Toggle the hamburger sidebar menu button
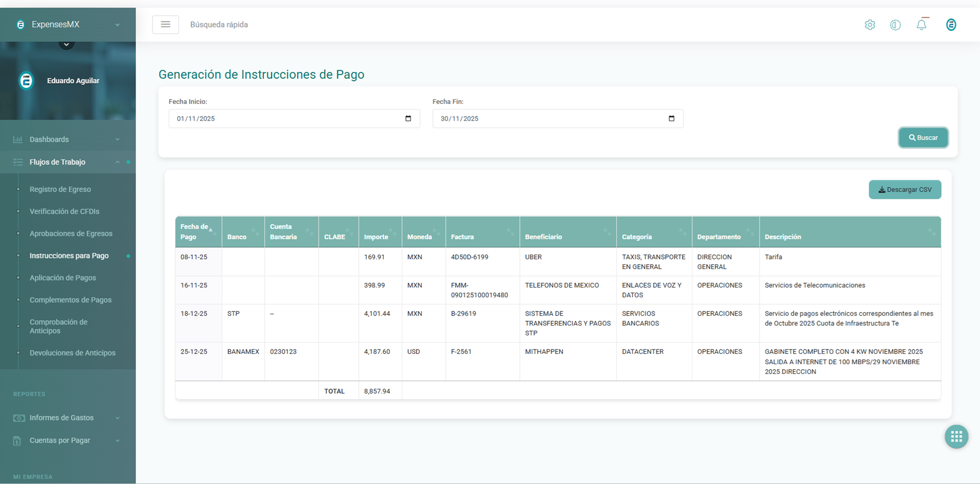The image size is (980, 484). 166,24
